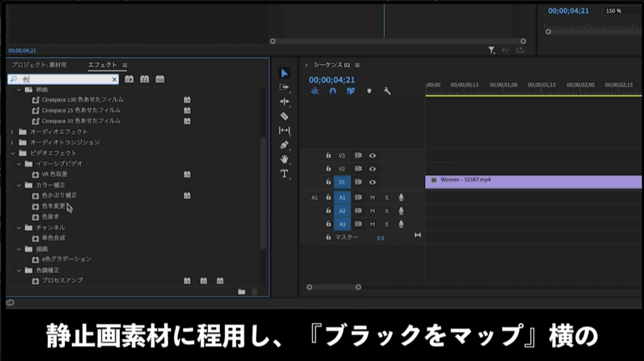The height and width of the screenshot is (361, 644).
Task: Select the Pen tool in the toolbar
Action: tap(284, 144)
